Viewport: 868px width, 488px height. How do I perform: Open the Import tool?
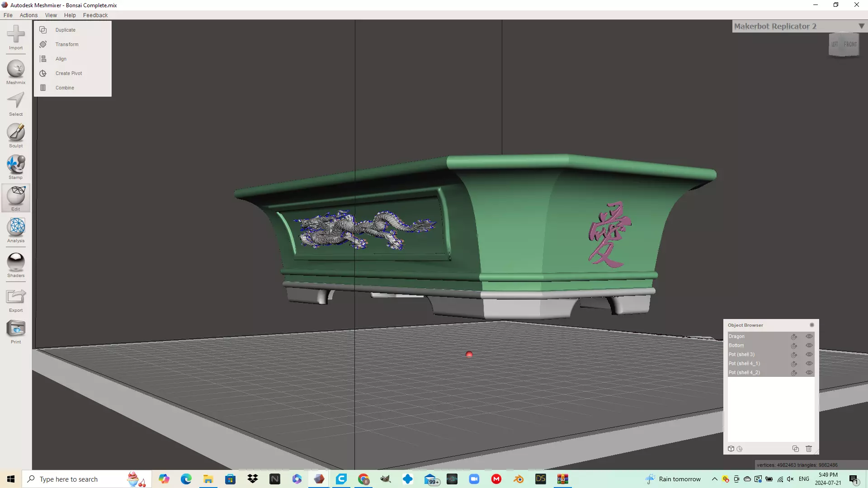click(16, 37)
